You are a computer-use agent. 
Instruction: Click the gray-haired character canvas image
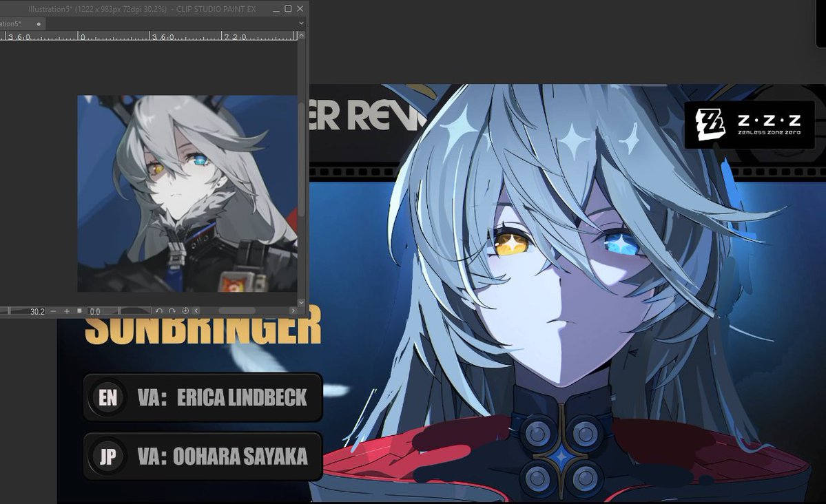(x=187, y=193)
